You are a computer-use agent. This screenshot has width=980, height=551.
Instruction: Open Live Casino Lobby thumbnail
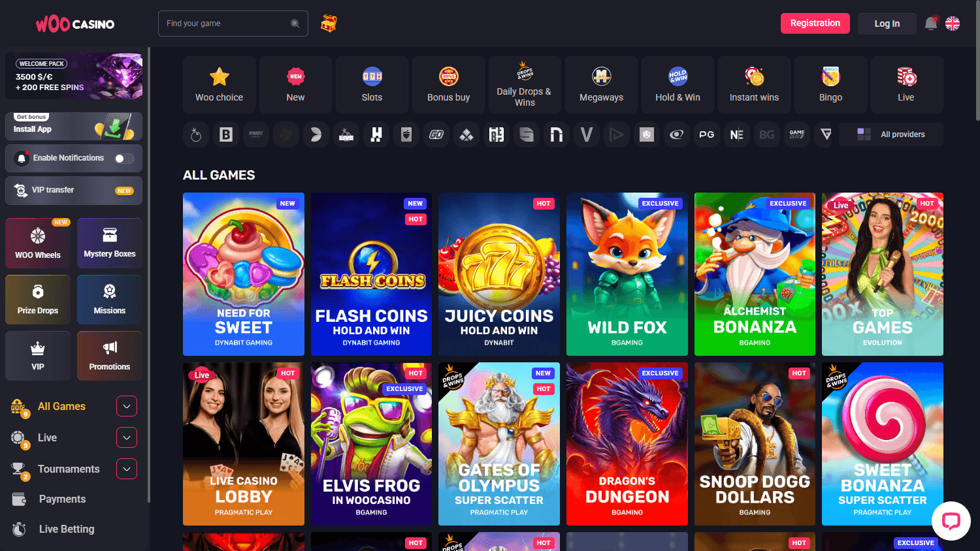tap(244, 444)
